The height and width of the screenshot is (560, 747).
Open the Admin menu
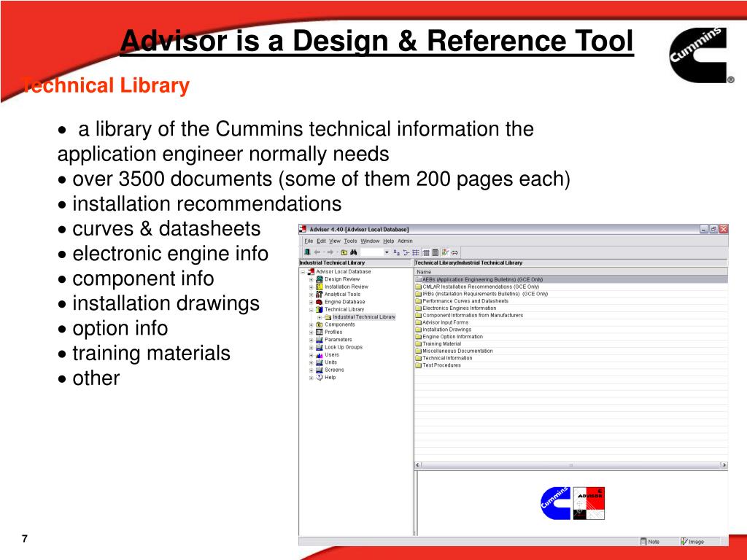[x=405, y=241]
